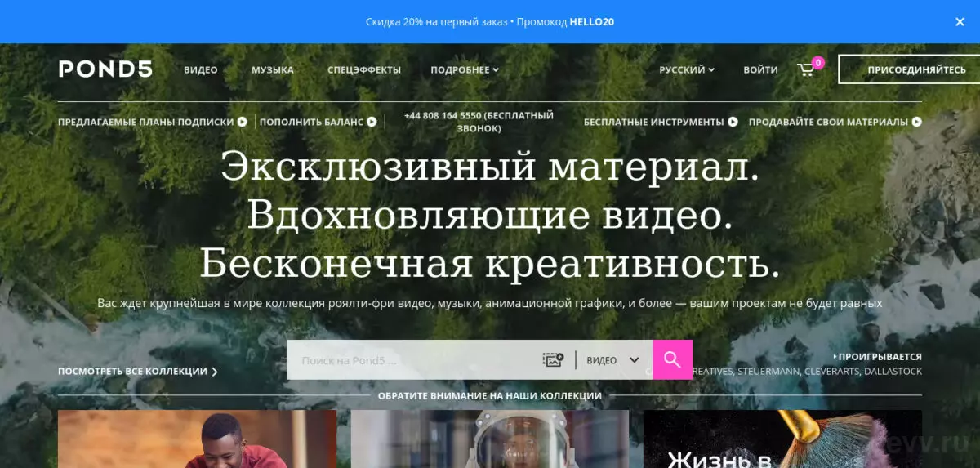This screenshot has height=468, width=980.
Task: Click the visual image search icon
Action: [553, 359]
